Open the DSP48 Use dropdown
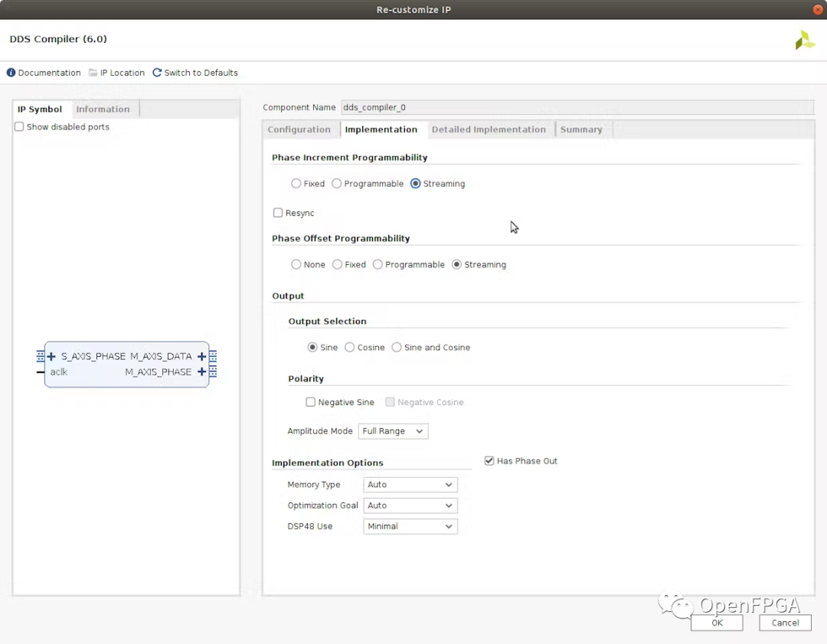The width and height of the screenshot is (827, 644). coord(410,526)
